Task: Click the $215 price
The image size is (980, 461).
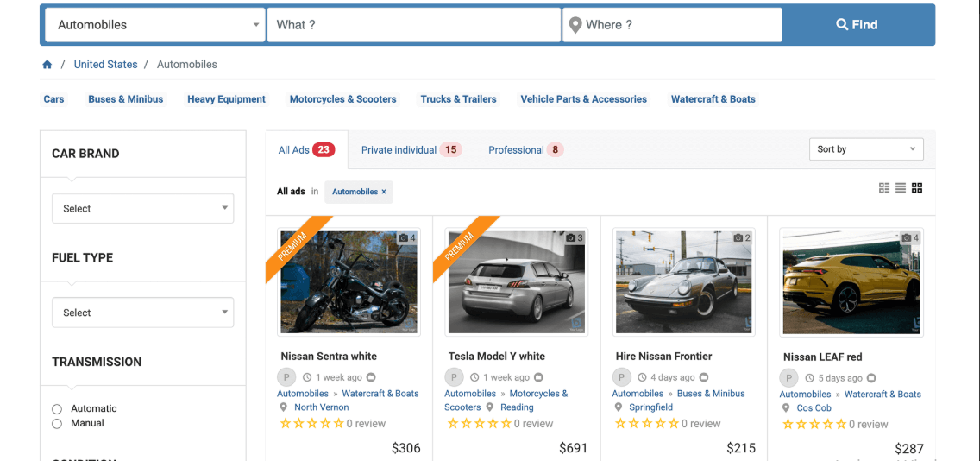Action: [x=741, y=448]
